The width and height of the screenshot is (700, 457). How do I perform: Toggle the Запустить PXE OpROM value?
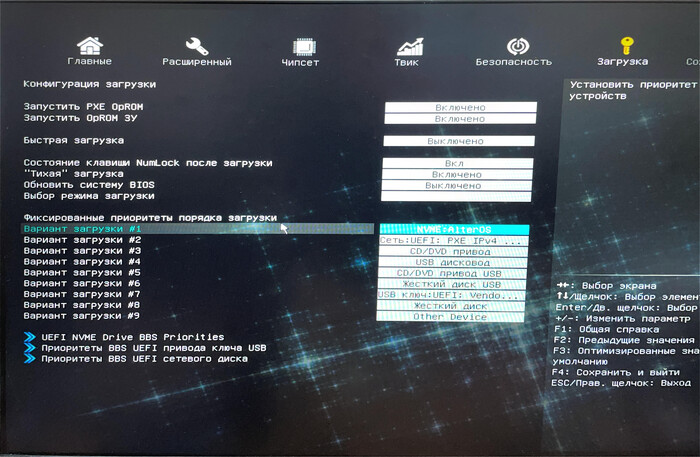tap(460, 107)
